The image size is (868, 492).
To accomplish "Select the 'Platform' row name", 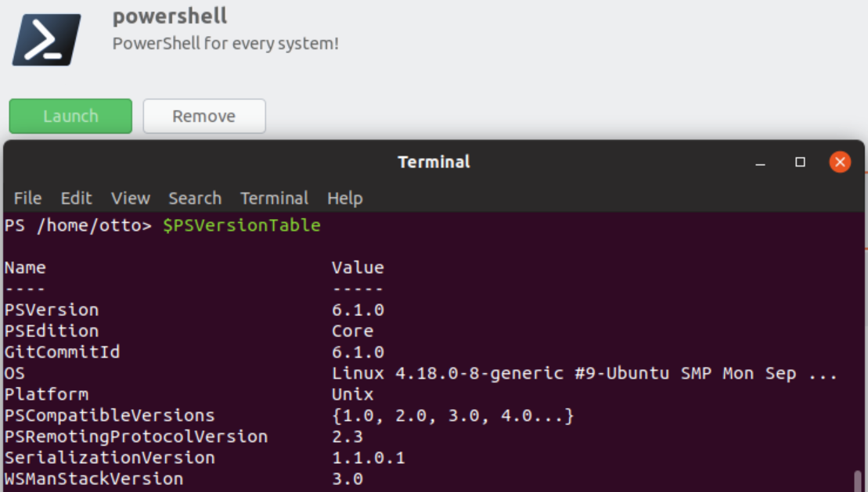I will (x=46, y=394).
